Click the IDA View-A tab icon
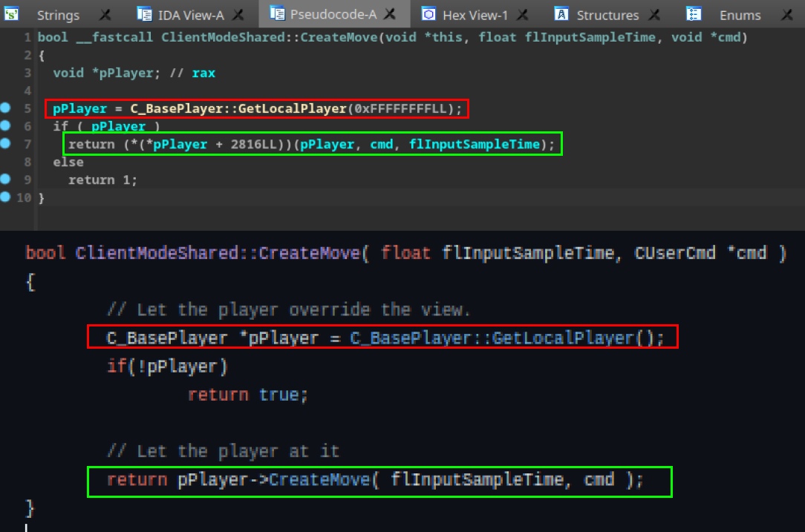Image resolution: width=805 pixels, height=532 pixels. pos(144,14)
